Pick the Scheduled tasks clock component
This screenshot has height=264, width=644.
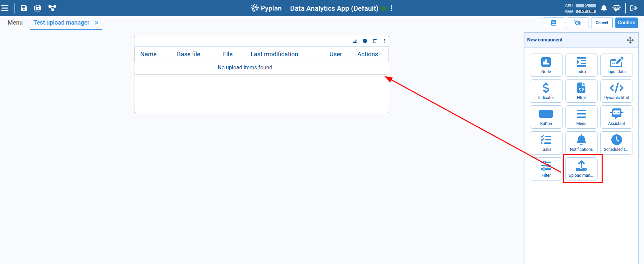[616, 143]
